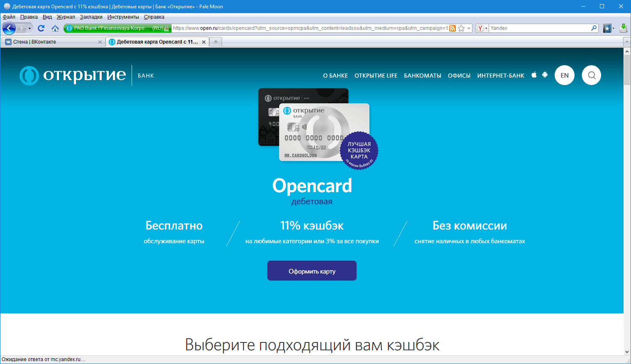Image resolution: width=631 pixels, height=364 pixels.
Task: Open the ОТКРЫТИЕ LIFE link
Action: coord(376,76)
